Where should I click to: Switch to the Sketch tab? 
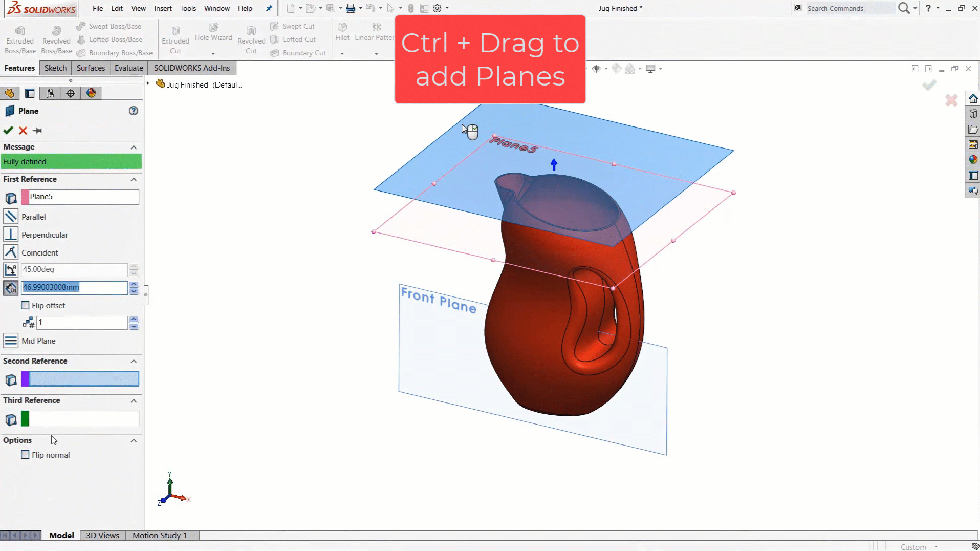(55, 68)
